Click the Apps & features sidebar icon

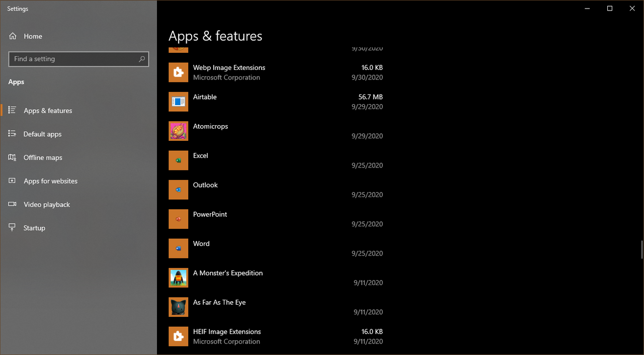pyautogui.click(x=13, y=111)
